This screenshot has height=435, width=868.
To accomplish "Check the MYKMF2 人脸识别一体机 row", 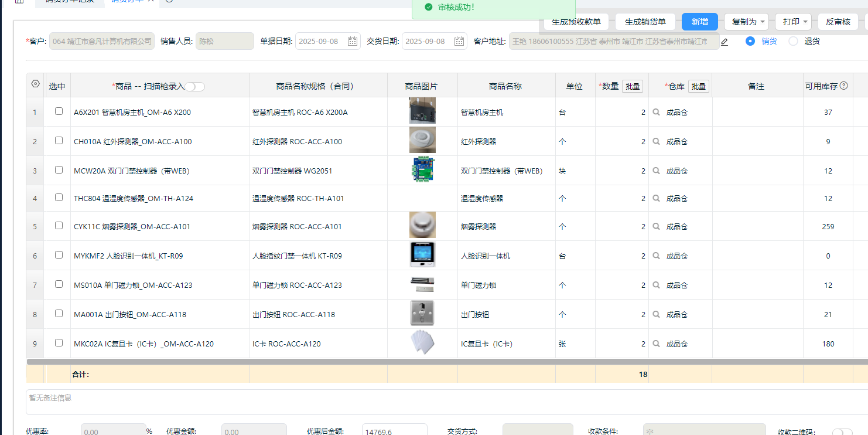I will (59, 254).
